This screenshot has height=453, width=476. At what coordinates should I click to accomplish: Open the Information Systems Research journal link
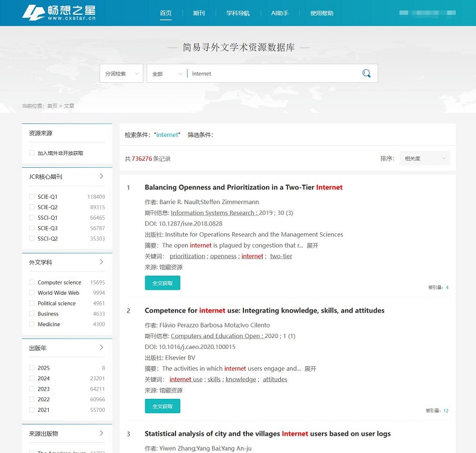[x=214, y=213]
